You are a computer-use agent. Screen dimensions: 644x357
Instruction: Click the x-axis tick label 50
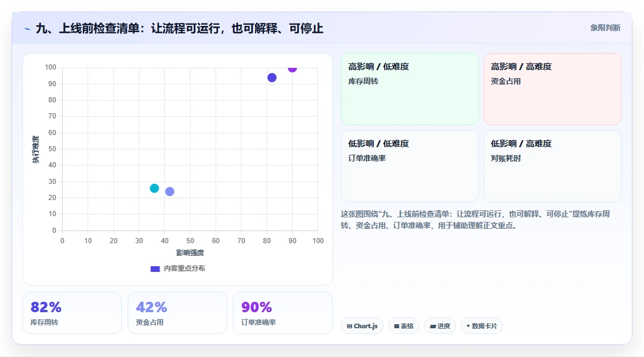pyautogui.click(x=190, y=241)
